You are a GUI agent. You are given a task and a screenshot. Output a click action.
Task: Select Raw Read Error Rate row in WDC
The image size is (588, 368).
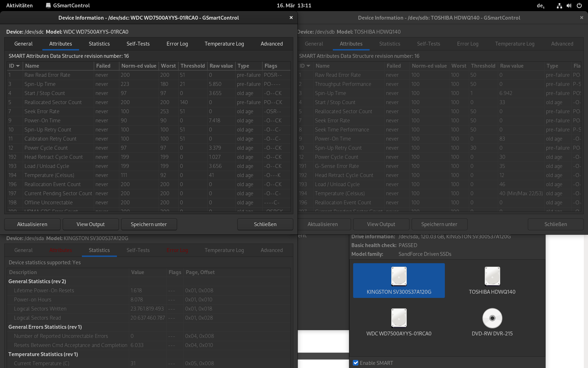coord(149,75)
